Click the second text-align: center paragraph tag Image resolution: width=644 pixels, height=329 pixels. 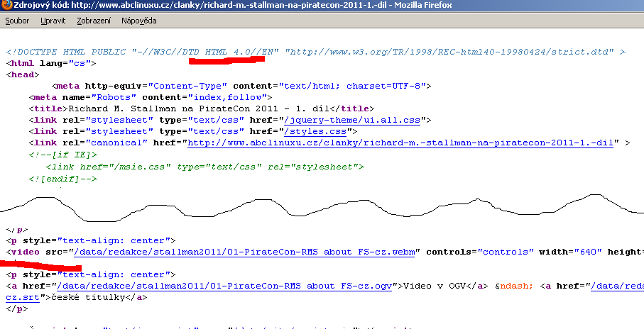pyautogui.click(x=91, y=274)
